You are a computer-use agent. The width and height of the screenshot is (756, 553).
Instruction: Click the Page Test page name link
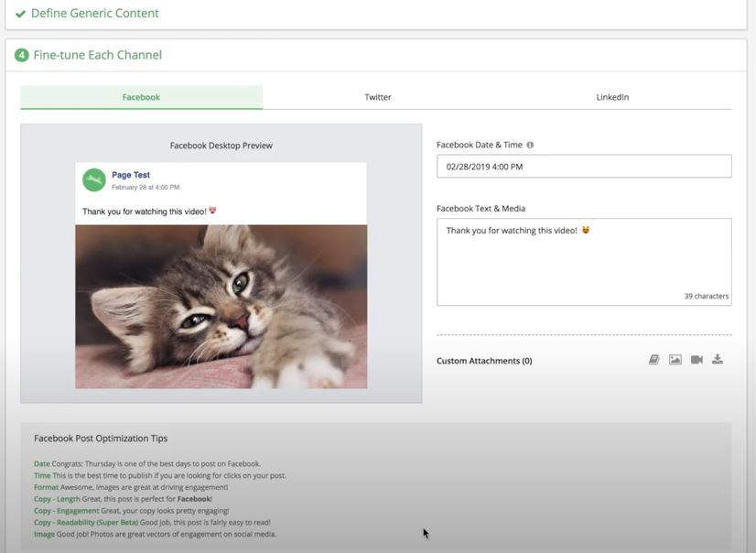(x=131, y=175)
